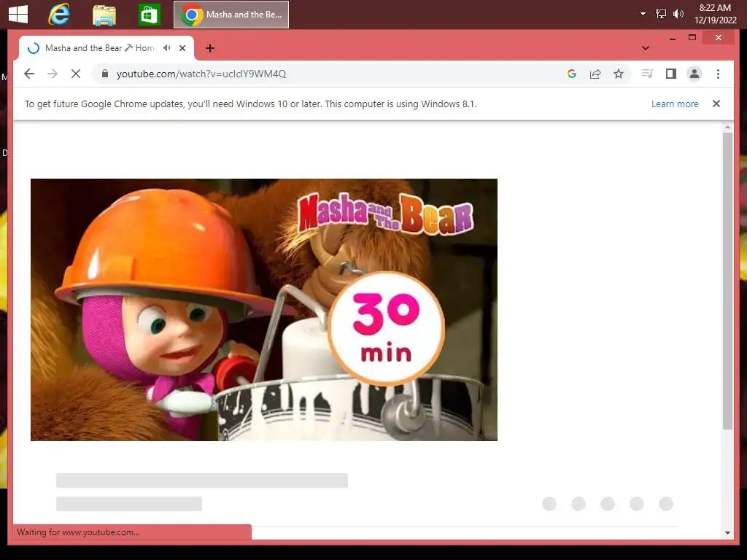Share this page using the share icon
Image resolution: width=747 pixels, height=560 pixels.
(595, 74)
